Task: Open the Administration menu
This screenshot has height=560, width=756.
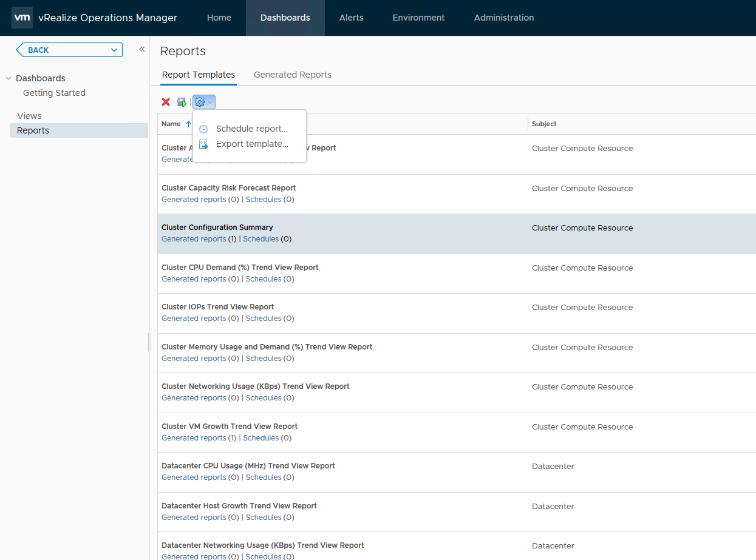Action: (504, 18)
